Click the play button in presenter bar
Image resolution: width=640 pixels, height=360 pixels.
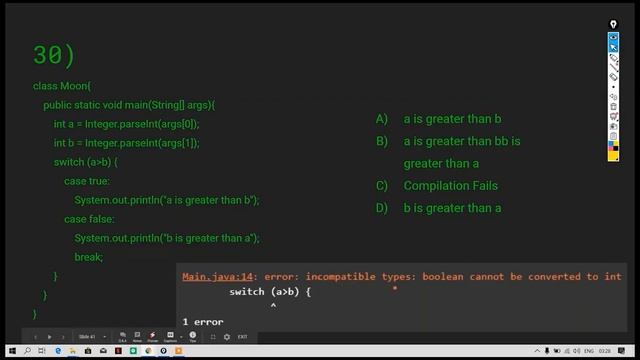pyautogui.click(x=49, y=337)
